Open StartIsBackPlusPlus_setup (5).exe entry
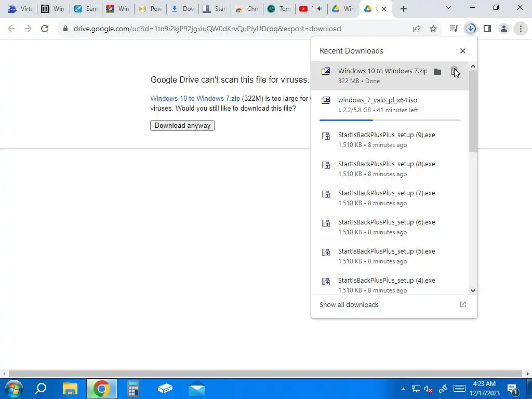Image resolution: width=532 pixels, height=399 pixels. (x=390, y=256)
